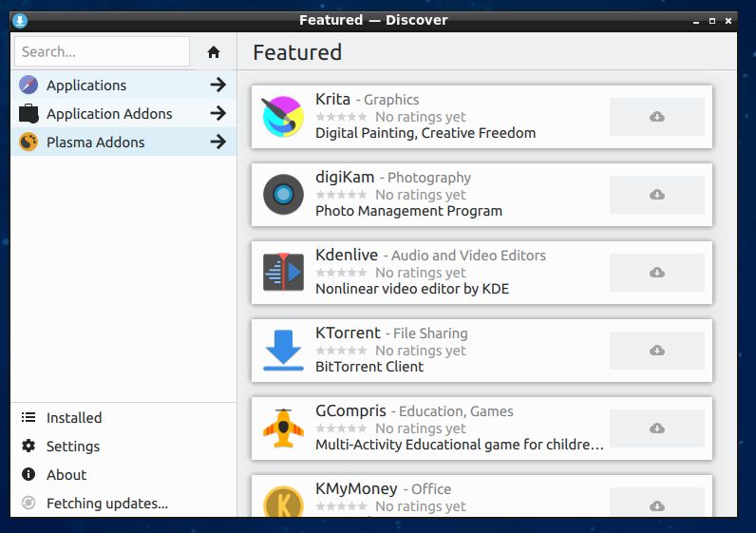Click the 'KMyMoney' title text
756x533 pixels.
click(356, 489)
